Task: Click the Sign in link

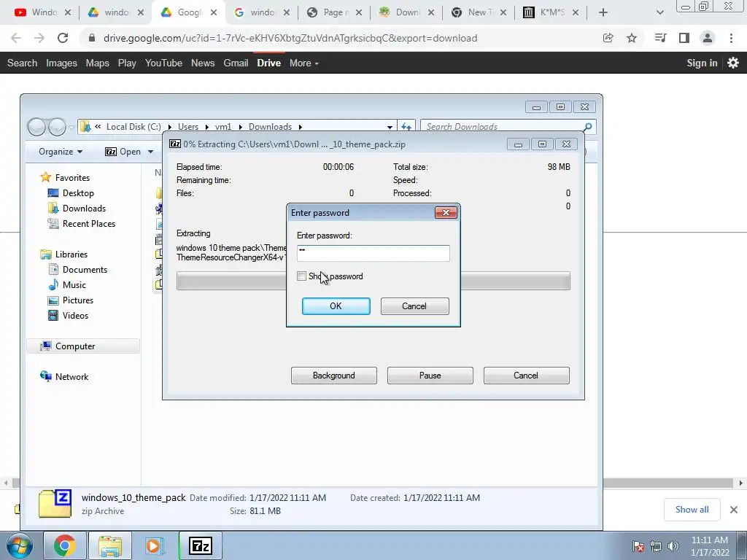Action: [702, 63]
